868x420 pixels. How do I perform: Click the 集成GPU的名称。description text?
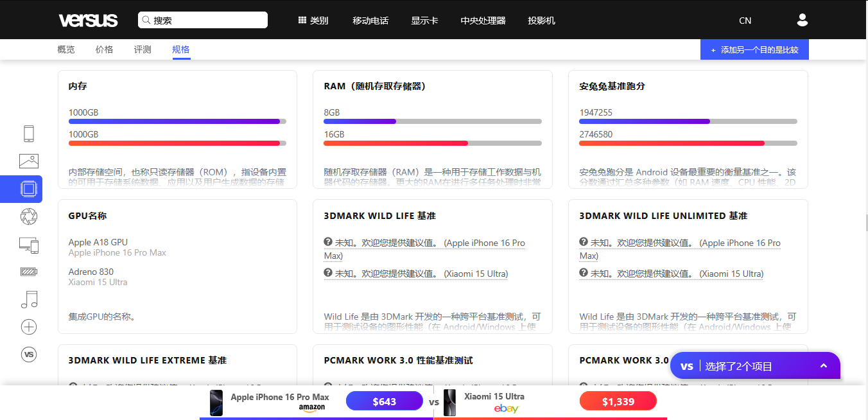(x=102, y=317)
